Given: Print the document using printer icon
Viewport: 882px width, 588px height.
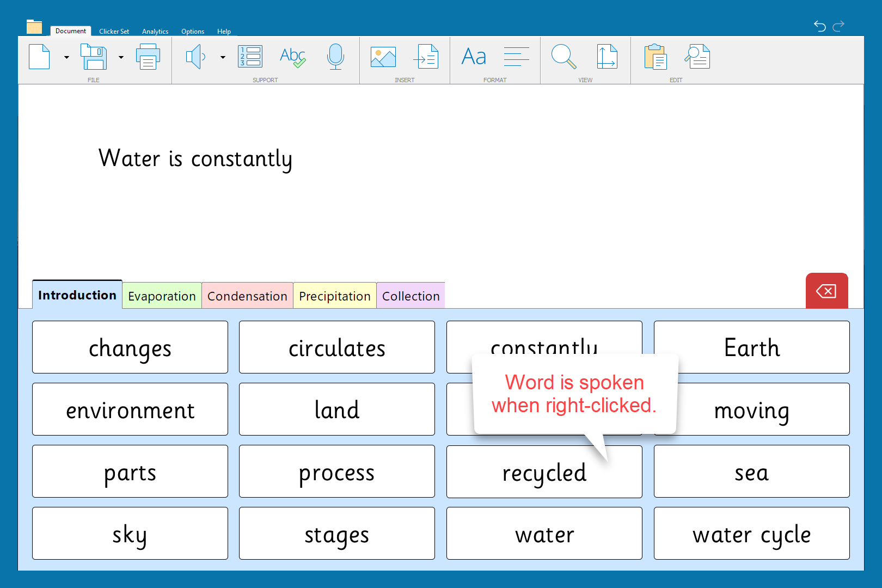Looking at the screenshot, I should 148,57.
